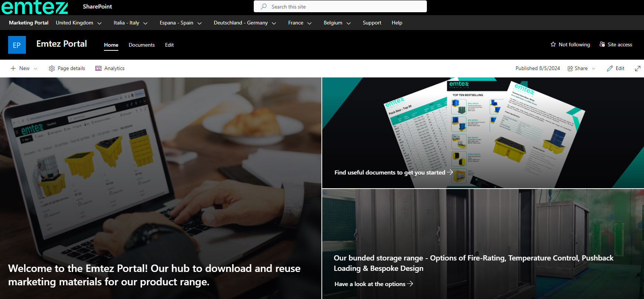Viewport: 644px width, 299px height.
Task: Open Analytics
Action: pos(110,69)
